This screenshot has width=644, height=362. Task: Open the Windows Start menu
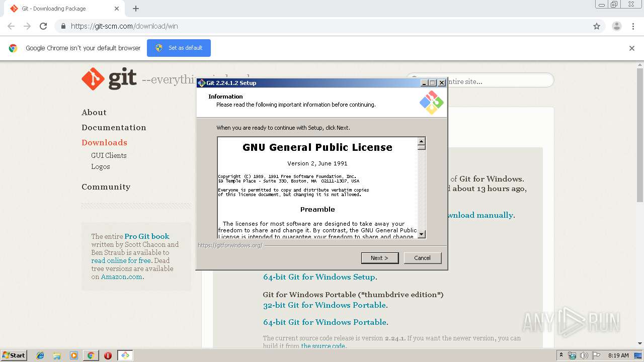click(x=14, y=355)
